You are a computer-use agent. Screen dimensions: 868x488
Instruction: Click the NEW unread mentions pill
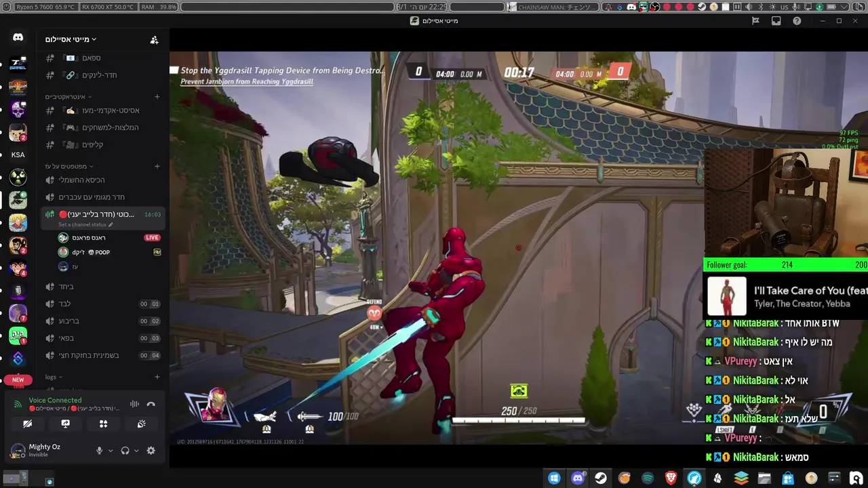[18, 380]
